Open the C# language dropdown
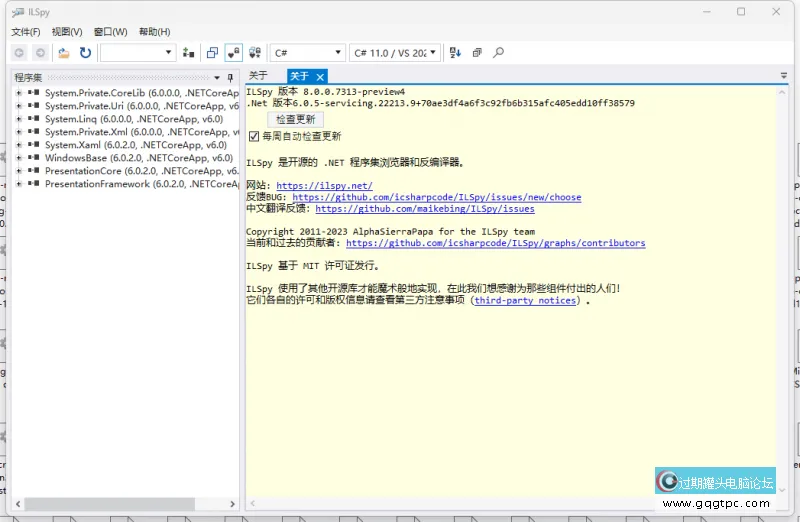This screenshot has width=800, height=522. click(307, 53)
